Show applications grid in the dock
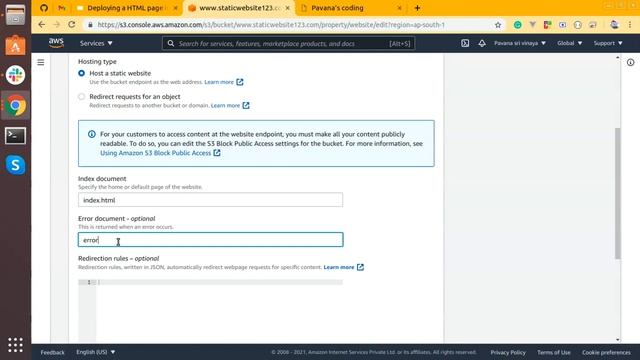The height and width of the screenshot is (360, 640). click(16, 345)
